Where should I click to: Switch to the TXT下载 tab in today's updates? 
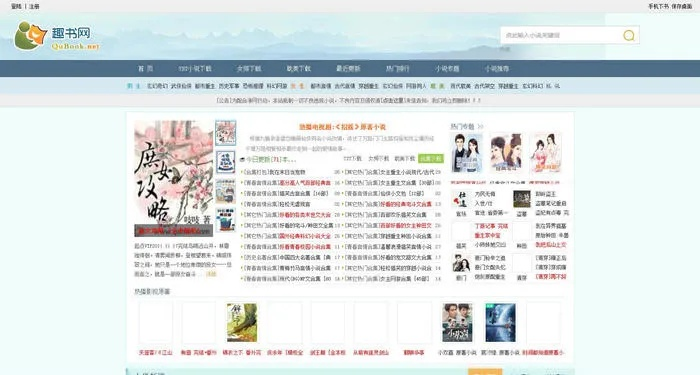(x=352, y=158)
